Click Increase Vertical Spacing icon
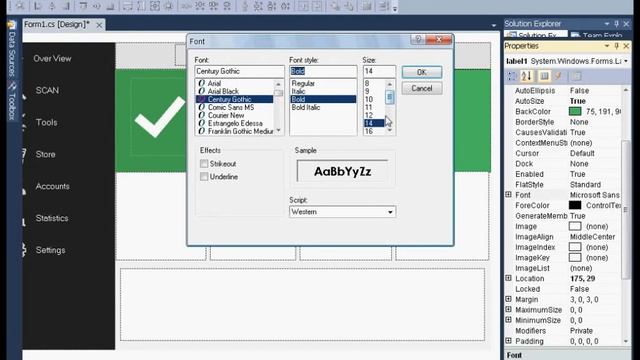640x360 pixels. tap(258, 6)
